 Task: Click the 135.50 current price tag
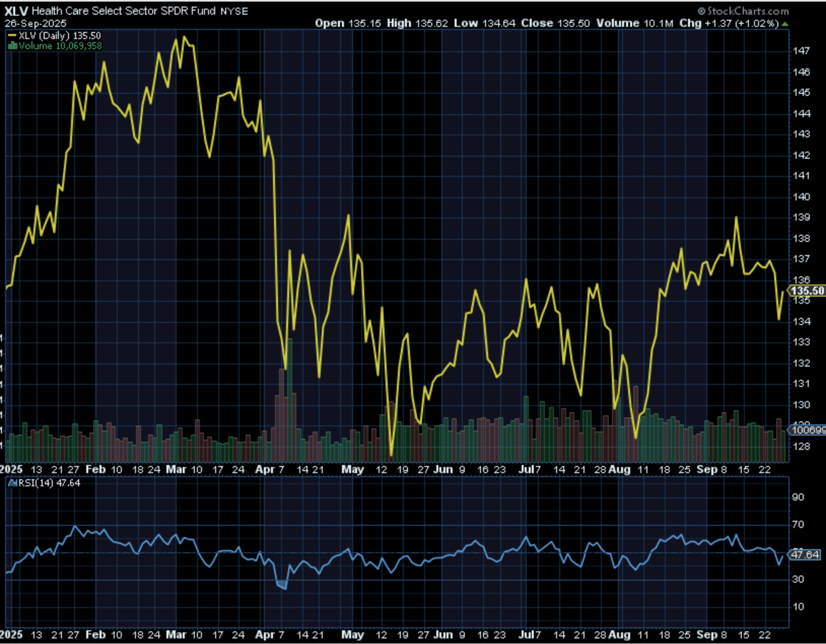[807, 291]
